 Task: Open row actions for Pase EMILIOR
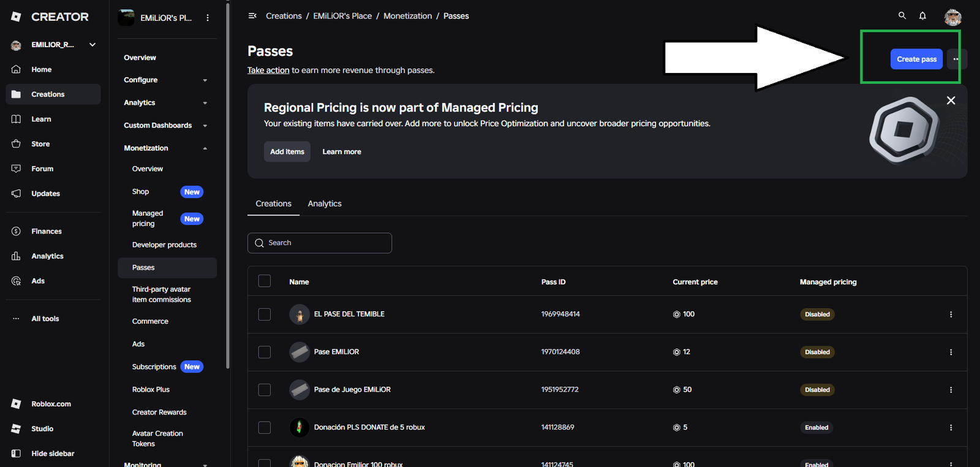[951, 352]
